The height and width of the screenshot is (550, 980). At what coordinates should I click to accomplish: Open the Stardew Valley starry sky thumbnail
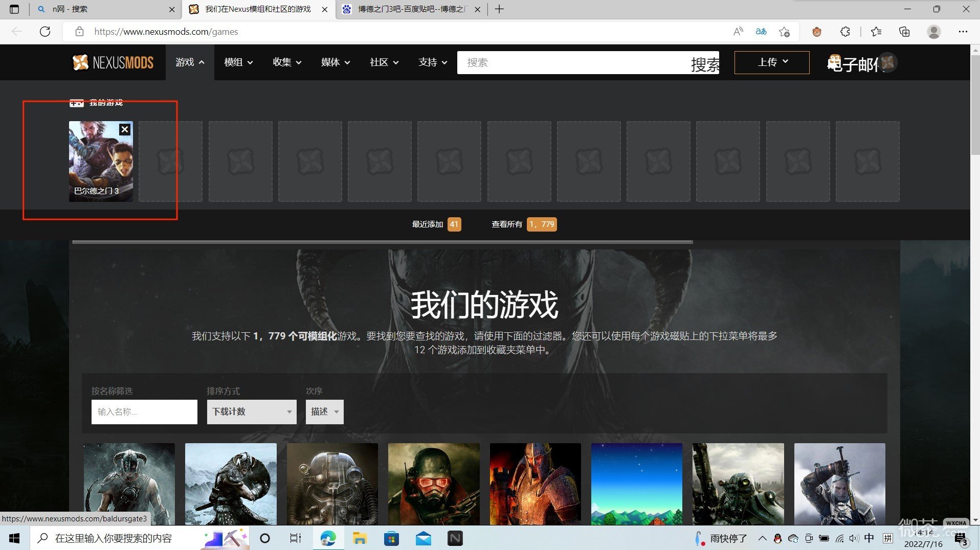click(637, 484)
